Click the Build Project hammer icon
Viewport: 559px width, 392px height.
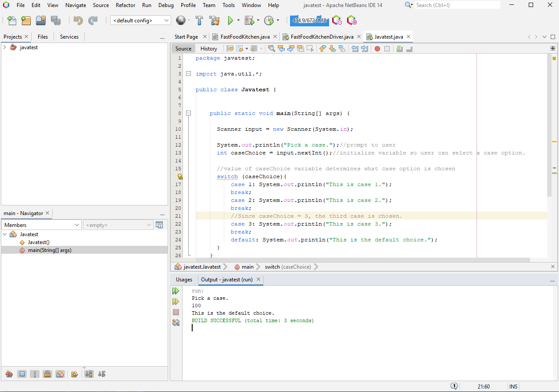click(199, 20)
